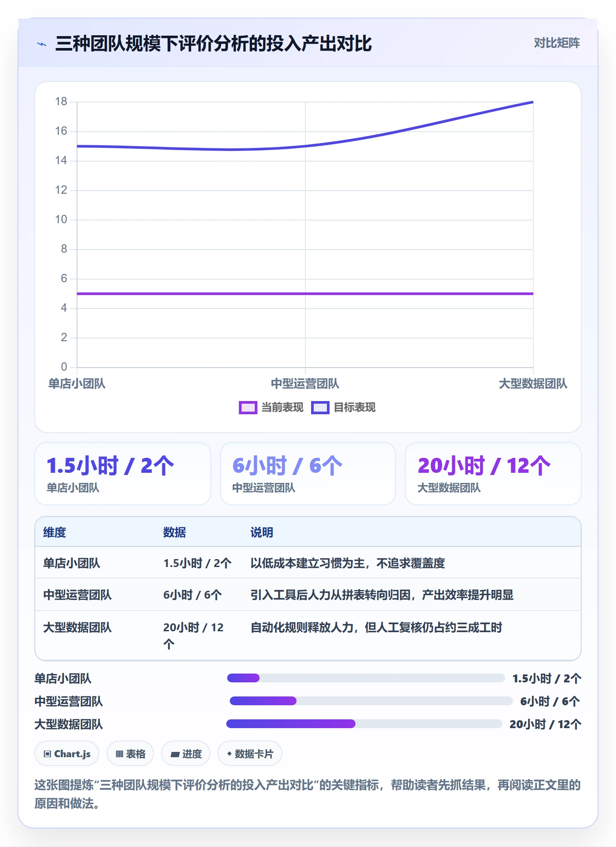Click the 大型数据团队 table row name
Screen dimensions: 616x847
[77, 627]
